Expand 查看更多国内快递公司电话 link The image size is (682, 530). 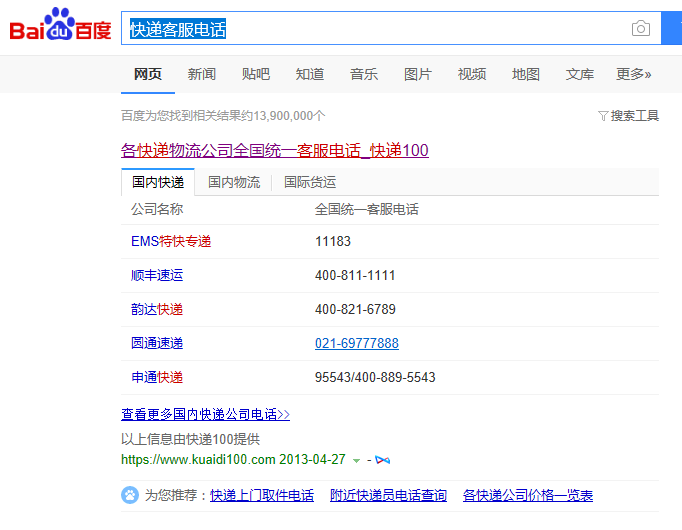point(205,414)
